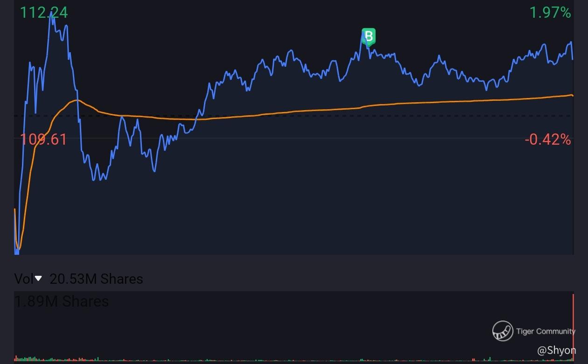Click the 109.61 low price label
Image resolution: width=588 pixels, height=364 pixels.
(43, 139)
